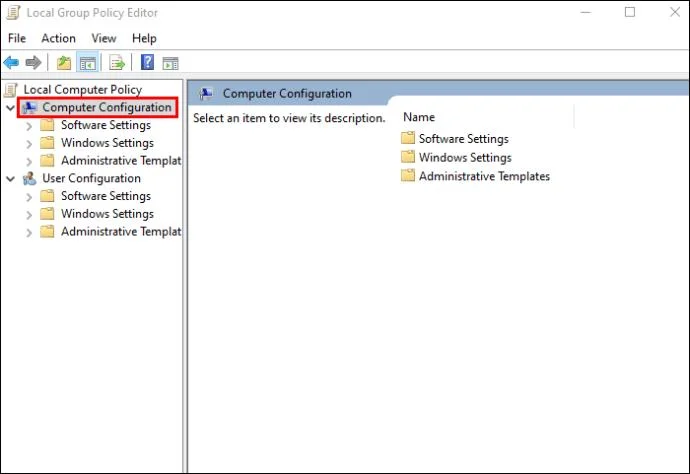Expand Software Settings under Computer Configuration
The width and height of the screenshot is (690, 474).
(x=29, y=126)
